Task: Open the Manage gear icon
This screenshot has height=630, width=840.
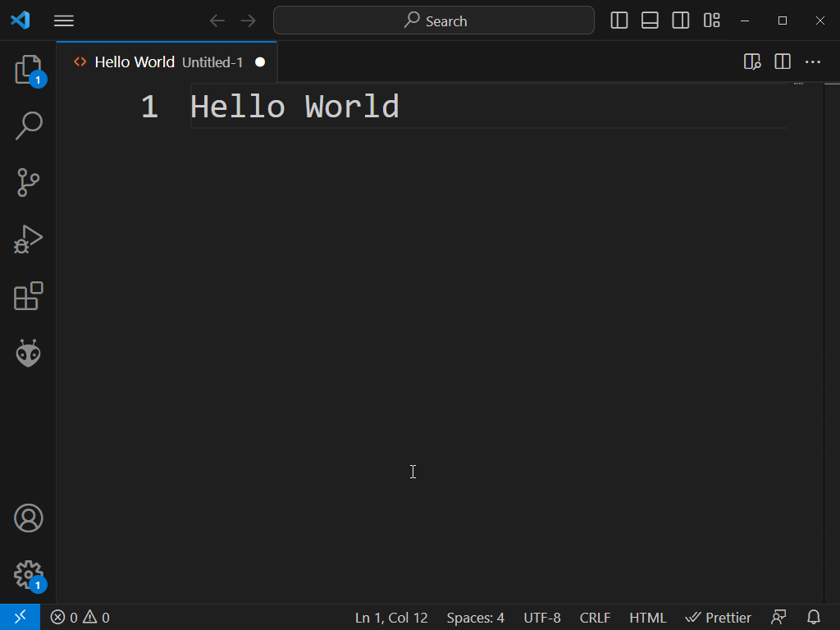Action: [x=29, y=575]
